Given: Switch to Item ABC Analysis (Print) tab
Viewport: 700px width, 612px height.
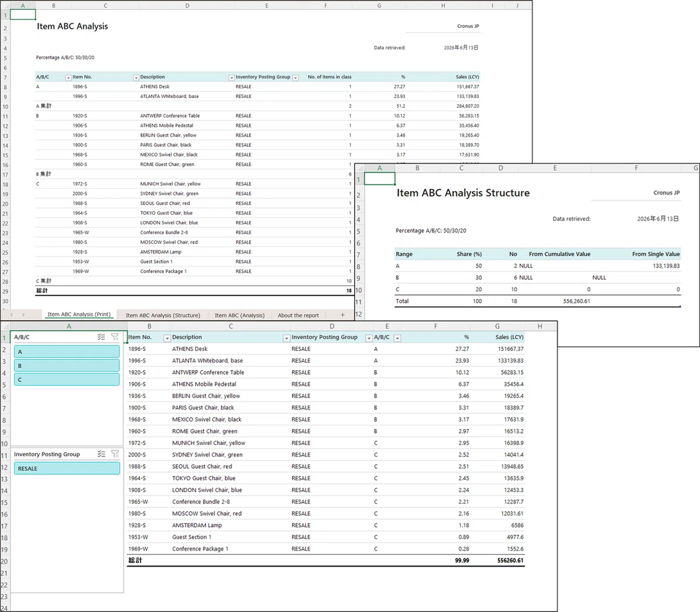Looking at the screenshot, I should pos(79,314).
